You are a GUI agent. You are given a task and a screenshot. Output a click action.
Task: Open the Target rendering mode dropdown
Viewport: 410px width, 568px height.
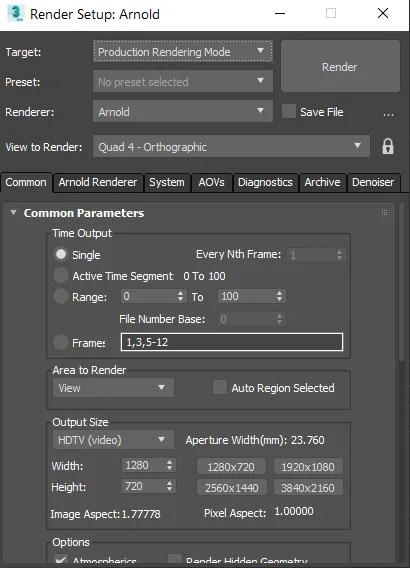(183, 51)
